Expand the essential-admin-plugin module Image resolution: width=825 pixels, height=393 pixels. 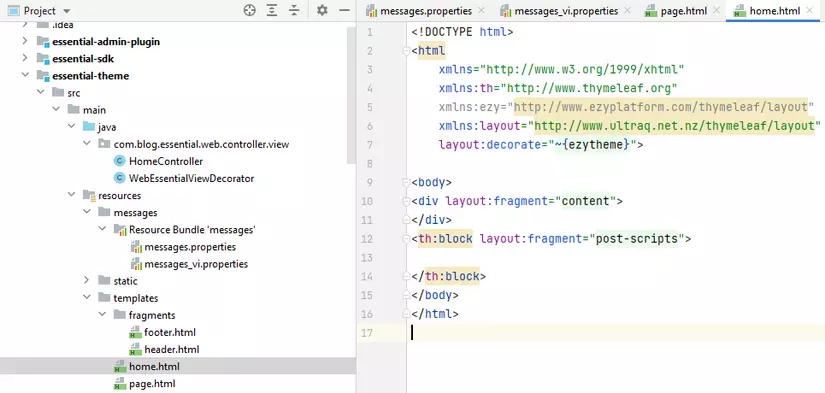[25, 41]
